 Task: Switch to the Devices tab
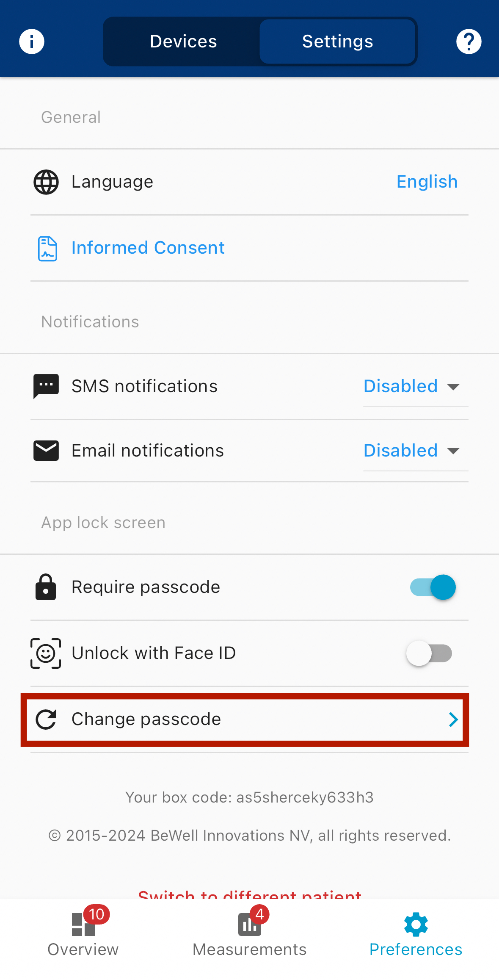183,42
